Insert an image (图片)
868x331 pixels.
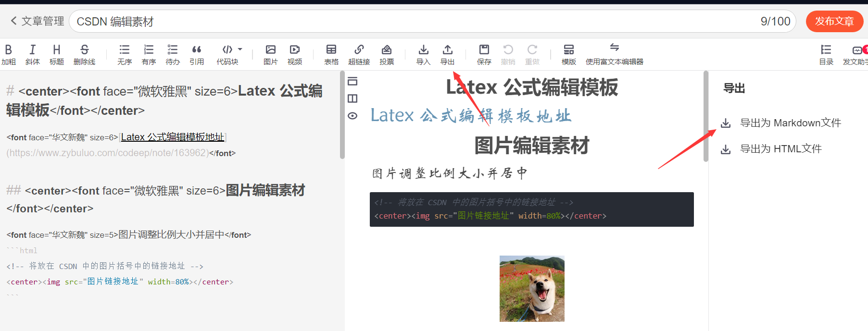pos(271,54)
